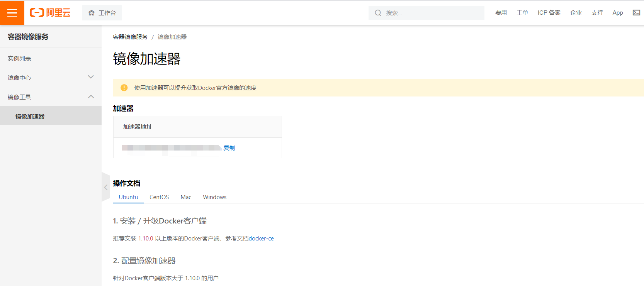
Task: Select 镜像工具 in the sidebar
Action: tap(19, 97)
